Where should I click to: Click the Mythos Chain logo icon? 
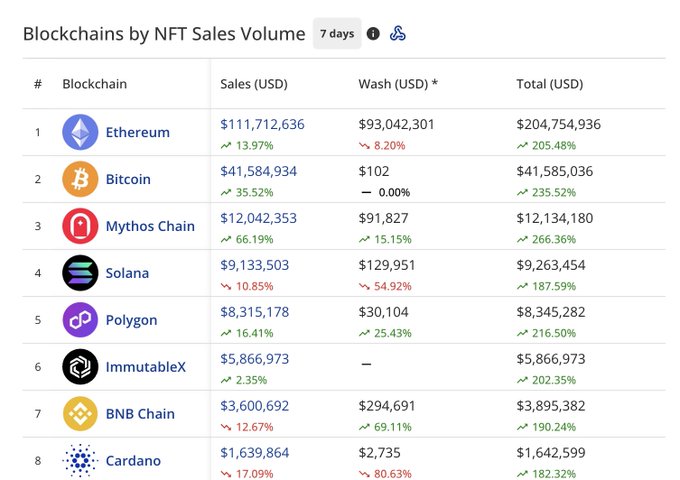coord(80,226)
